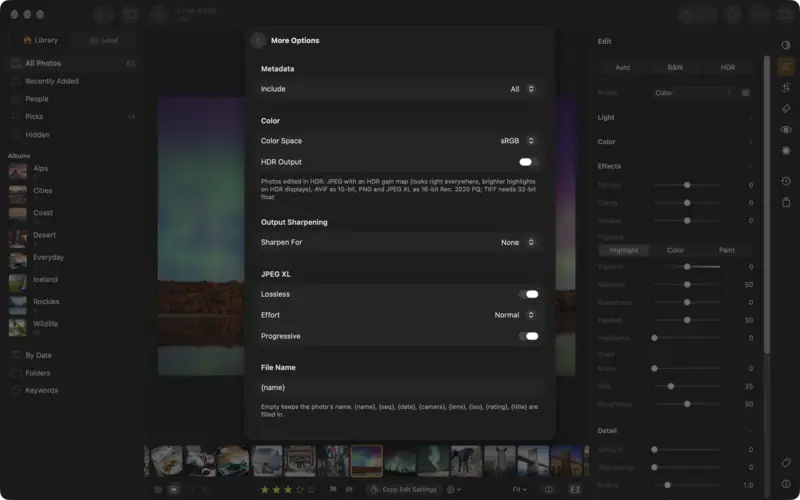800x500 pixels.
Task: Open the Everyday album
Action: [x=73, y=261]
